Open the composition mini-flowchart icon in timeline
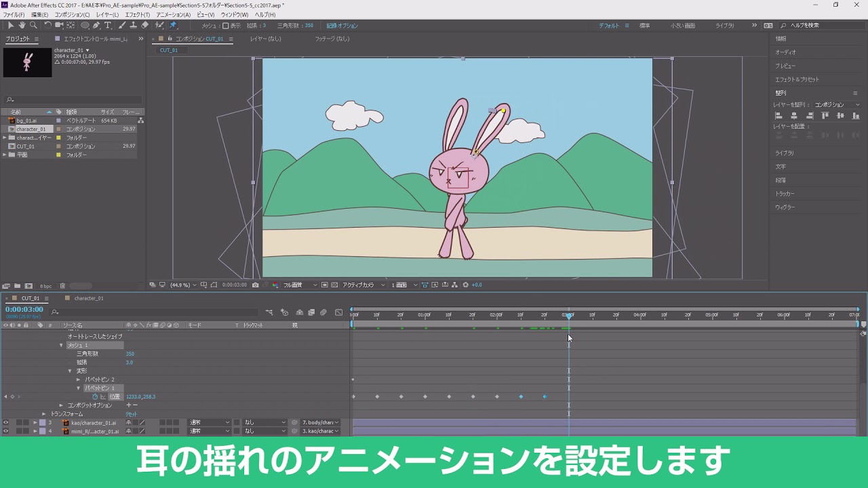Viewport: 868px width, 488px height. [x=269, y=312]
